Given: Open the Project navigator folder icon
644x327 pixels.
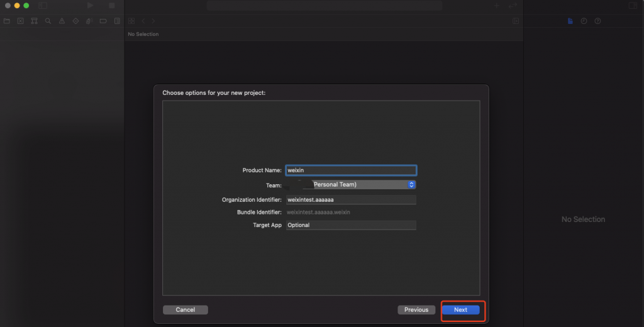Looking at the screenshot, I should coord(6,21).
